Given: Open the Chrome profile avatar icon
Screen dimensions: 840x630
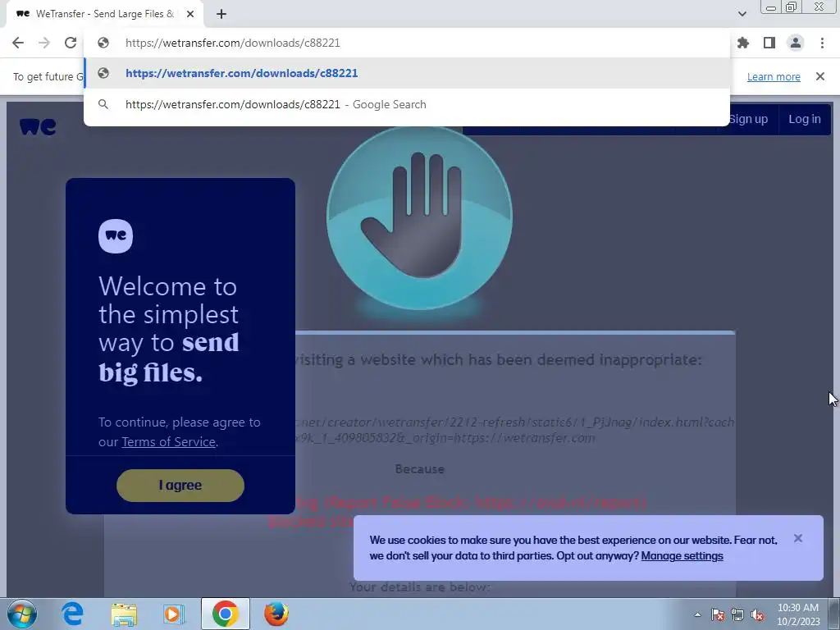Looking at the screenshot, I should click(796, 43).
